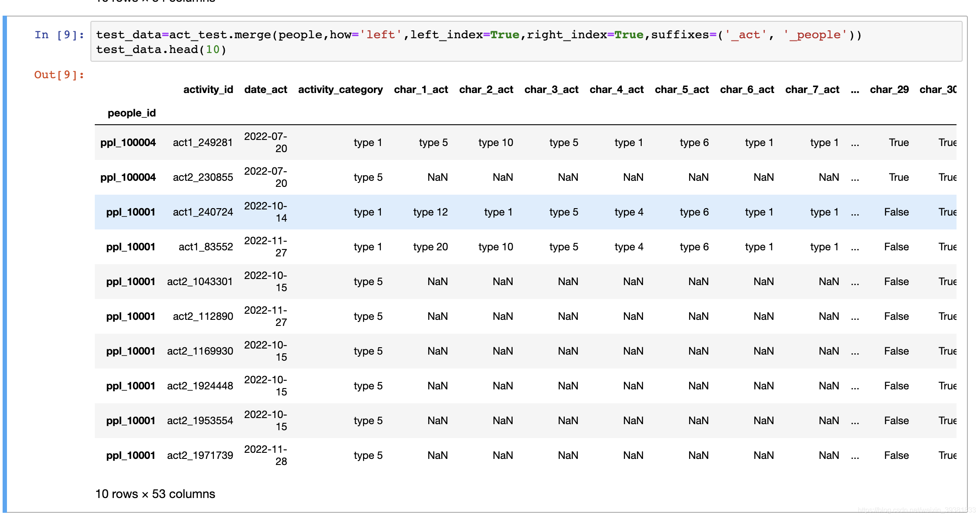Select the date_act column header
Screen dimensions: 980x518
pos(266,90)
